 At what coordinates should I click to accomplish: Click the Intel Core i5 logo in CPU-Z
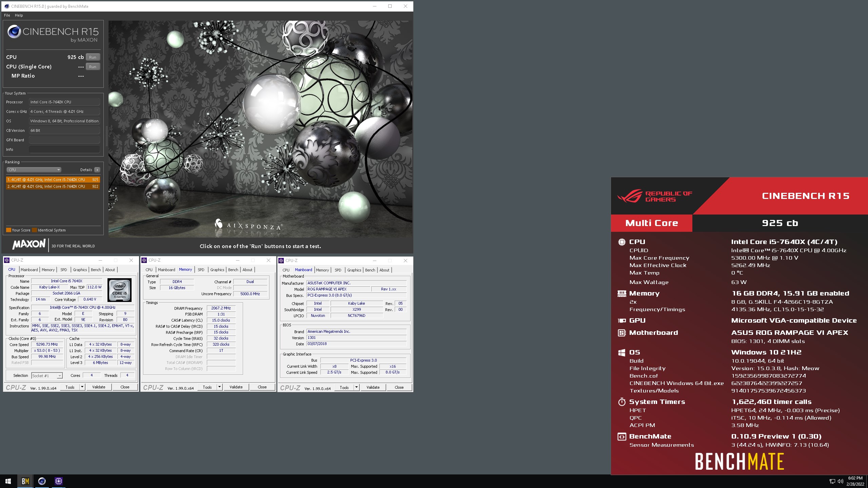pyautogui.click(x=119, y=290)
